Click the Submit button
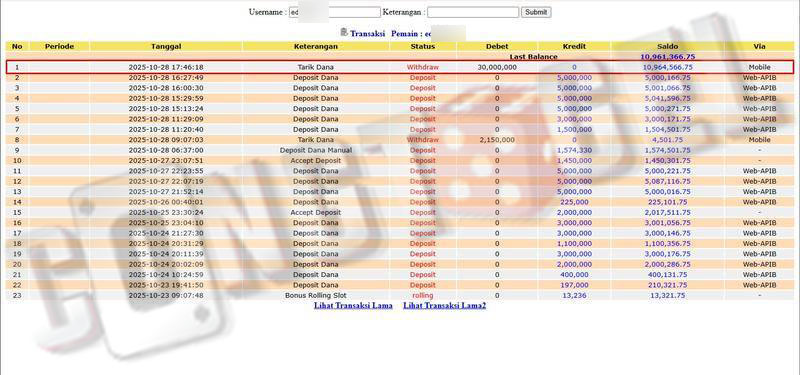Image resolution: width=800 pixels, height=375 pixels. 536,12
